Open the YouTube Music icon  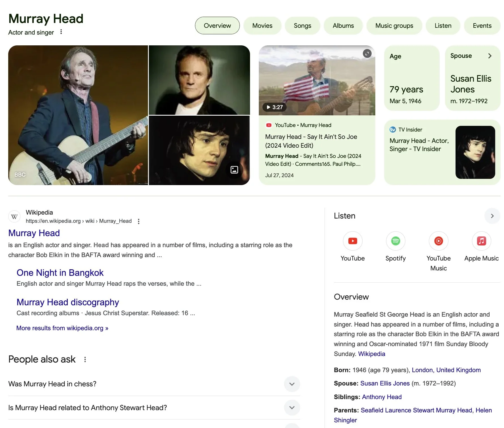(439, 241)
